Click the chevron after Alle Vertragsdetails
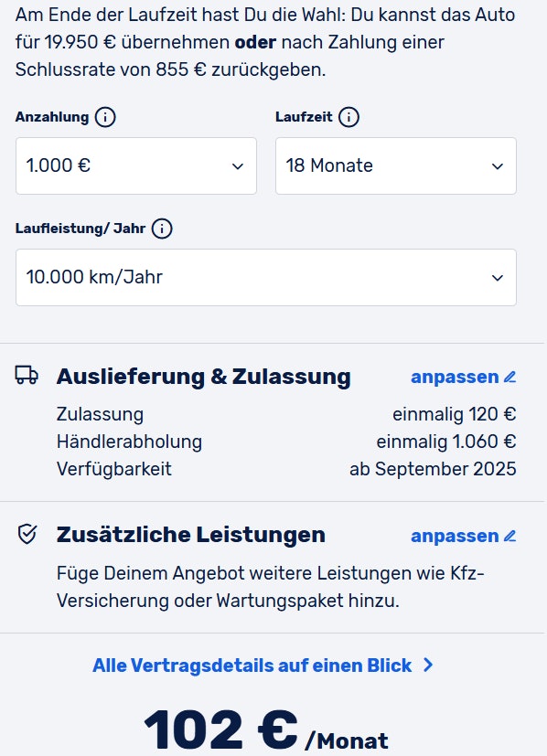Screen dimensions: 547x756 click(426, 665)
